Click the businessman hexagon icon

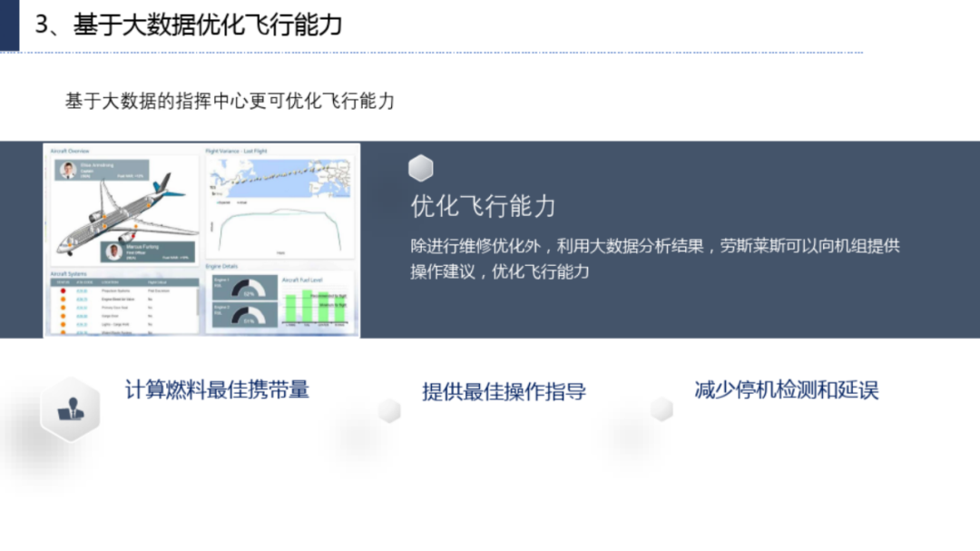click(70, 408)
